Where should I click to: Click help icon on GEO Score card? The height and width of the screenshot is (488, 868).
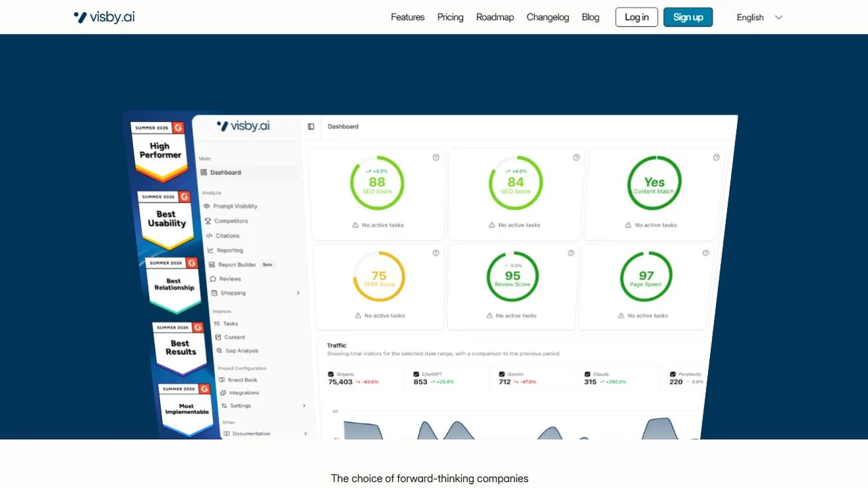point(576,157)
